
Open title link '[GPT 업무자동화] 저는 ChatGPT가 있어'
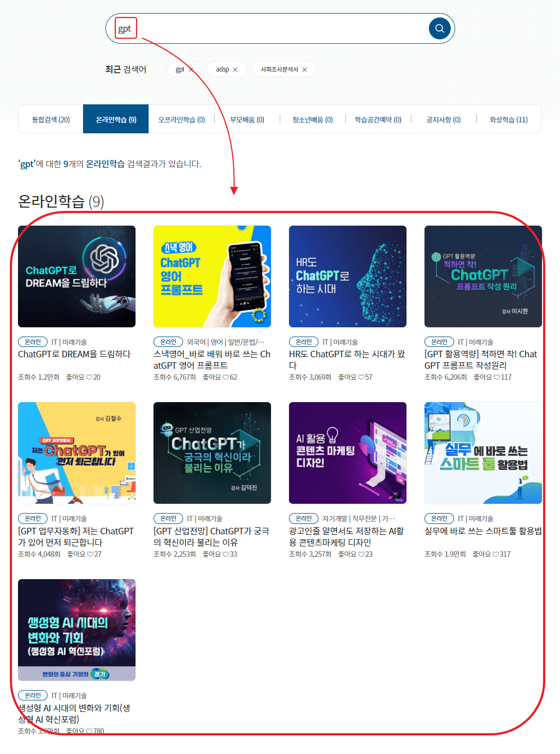click(76, 537)
